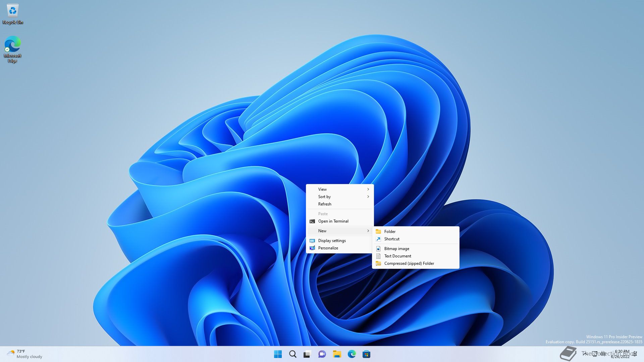This screenshot has height=362, width=644.
Task: Create a new Compressed (zipped) Folder
Action: [416, 263]
